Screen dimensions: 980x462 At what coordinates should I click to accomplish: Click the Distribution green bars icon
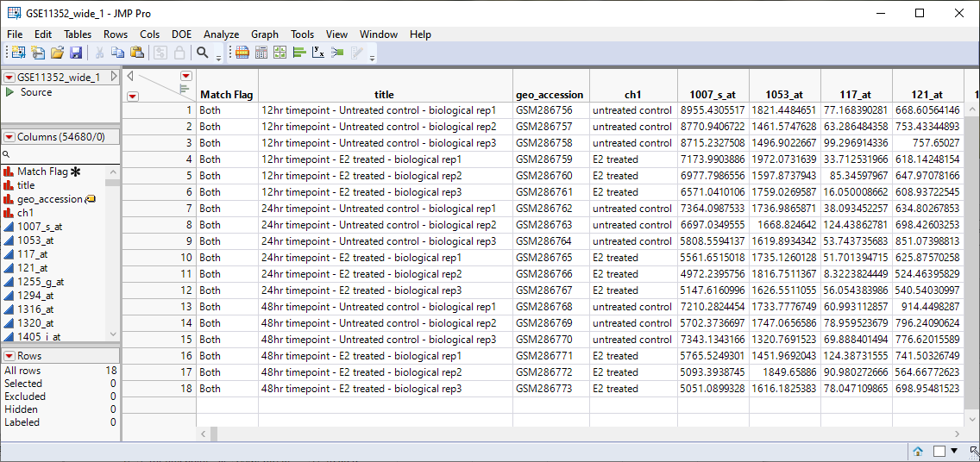[298, 53]
